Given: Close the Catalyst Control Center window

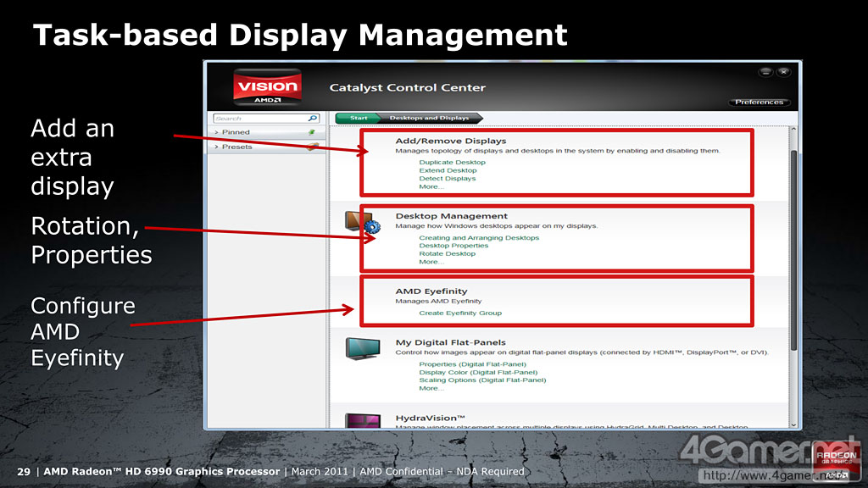Looking at the screenshot, I should click(784, 72).
